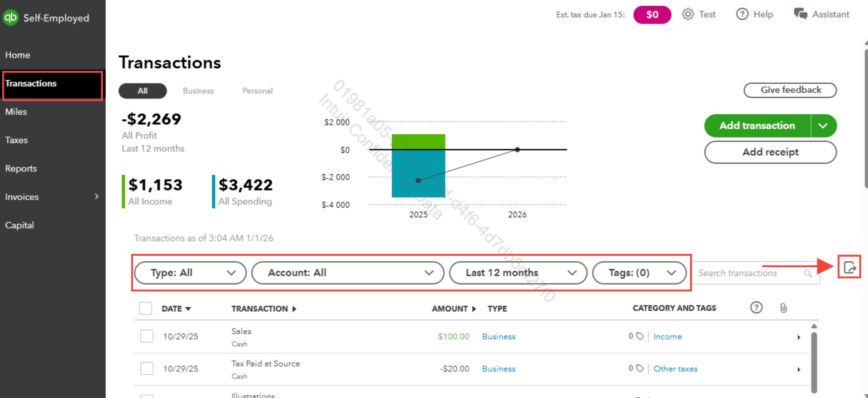The height and width of the screenshot is (398, 868).
Task: Check the Sales transaction checkbox
Action: click(147, 336)
